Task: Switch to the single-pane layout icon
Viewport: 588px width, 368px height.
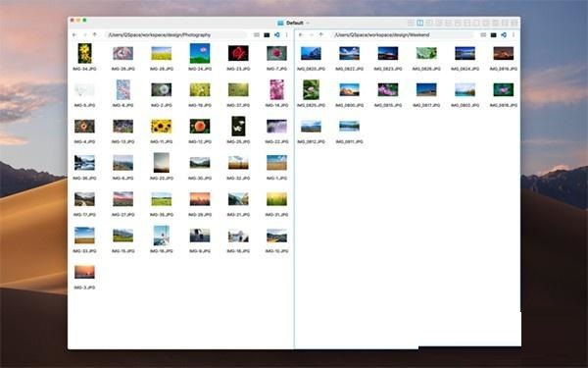Action: pyautogui.click(x=411, y=23)
